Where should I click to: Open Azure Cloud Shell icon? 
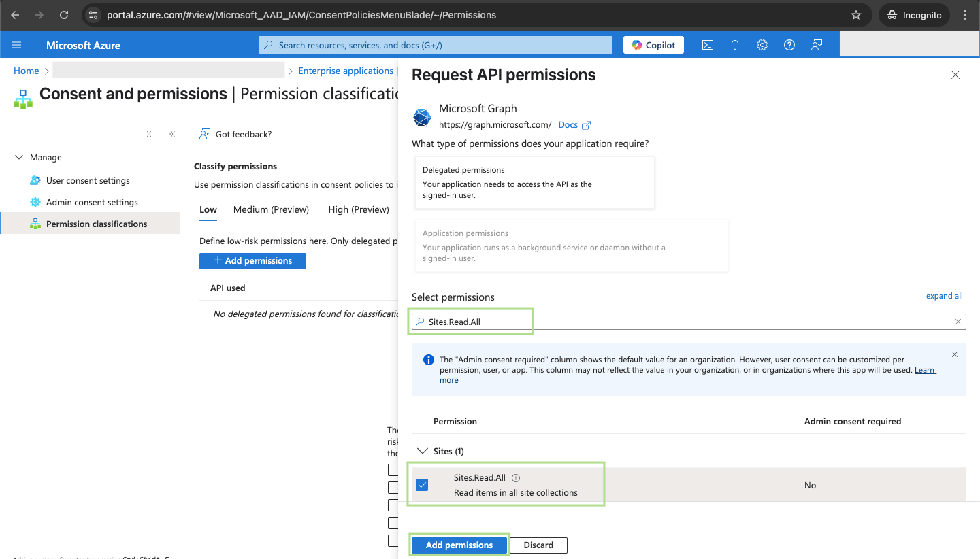pyautogui.click(x=708, y=45)
